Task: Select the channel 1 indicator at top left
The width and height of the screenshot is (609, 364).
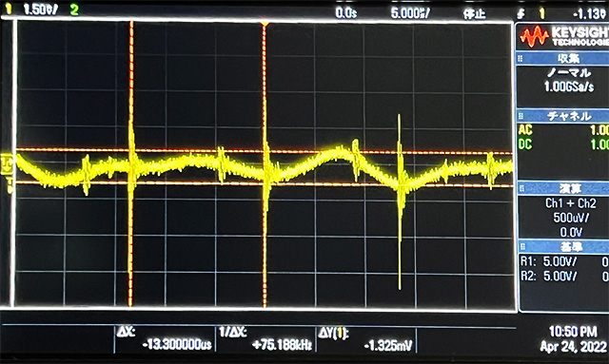Action: pos(8,10)
